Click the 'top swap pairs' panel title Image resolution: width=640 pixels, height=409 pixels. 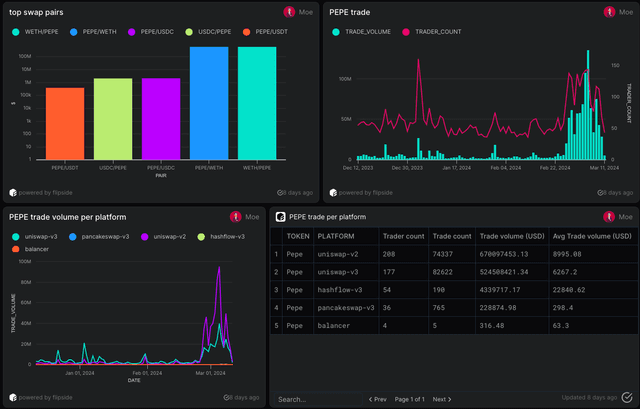(x=36, y=12)
